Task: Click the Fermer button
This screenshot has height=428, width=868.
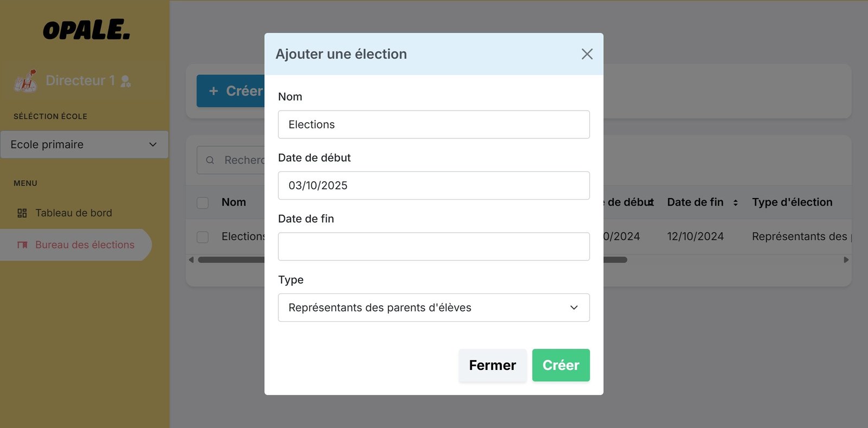Action: pyautogui.click(x=493, y=365)
